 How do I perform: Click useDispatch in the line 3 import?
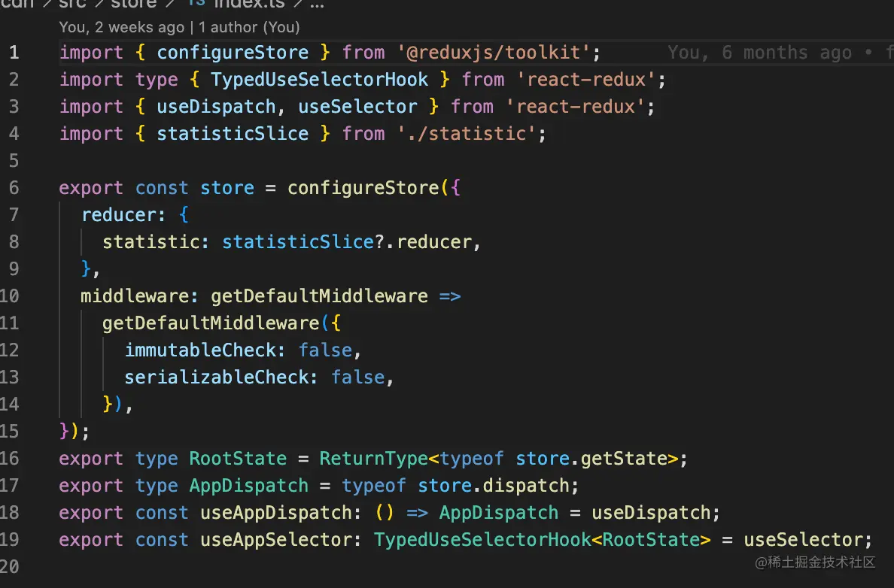coord(216,107)
